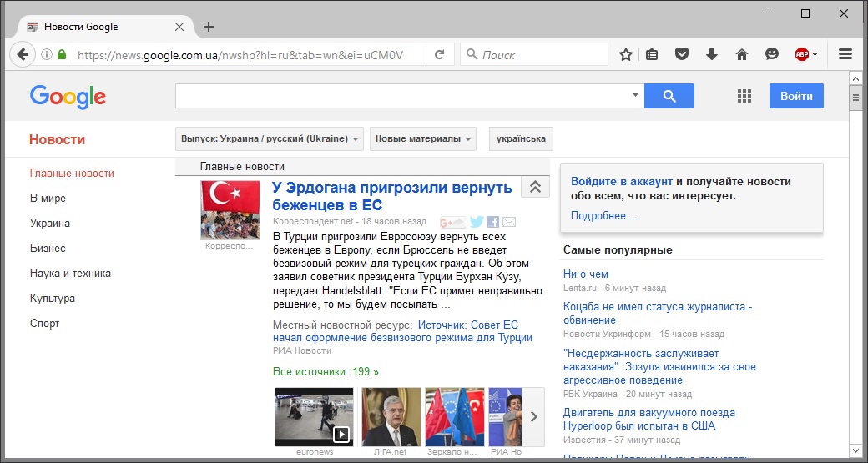The image size is (868, 463).
Task: Go to the browser home page icon
Action: pos(741,55)
